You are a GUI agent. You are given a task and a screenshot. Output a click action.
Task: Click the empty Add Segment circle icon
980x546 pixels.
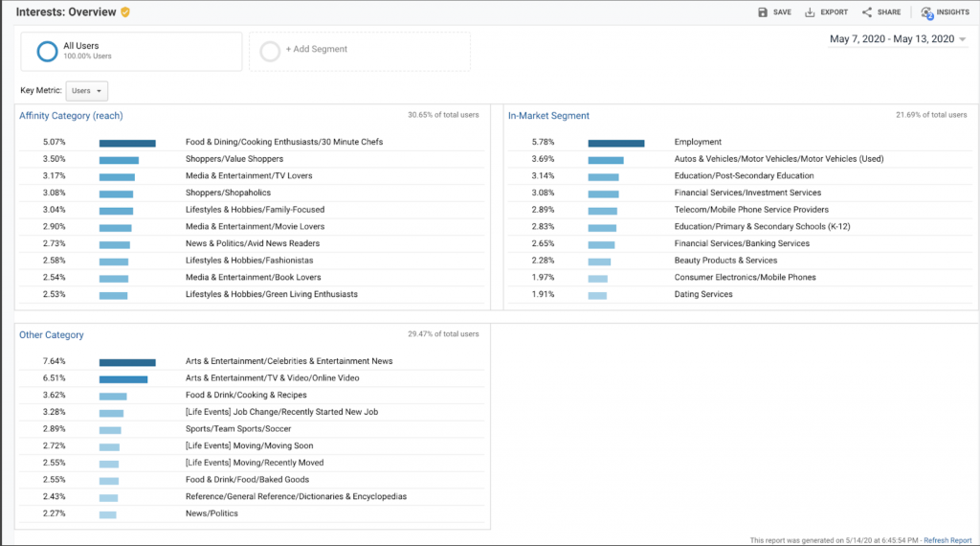point(270,52)
